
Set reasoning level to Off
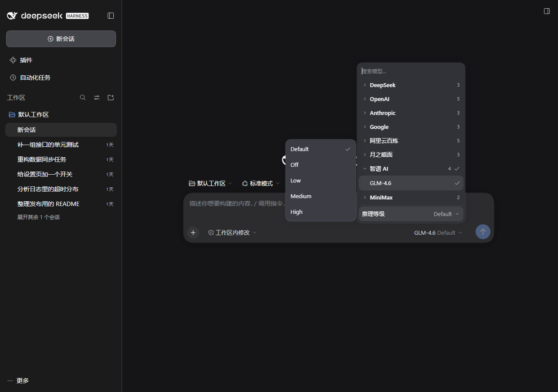[321, 165]
